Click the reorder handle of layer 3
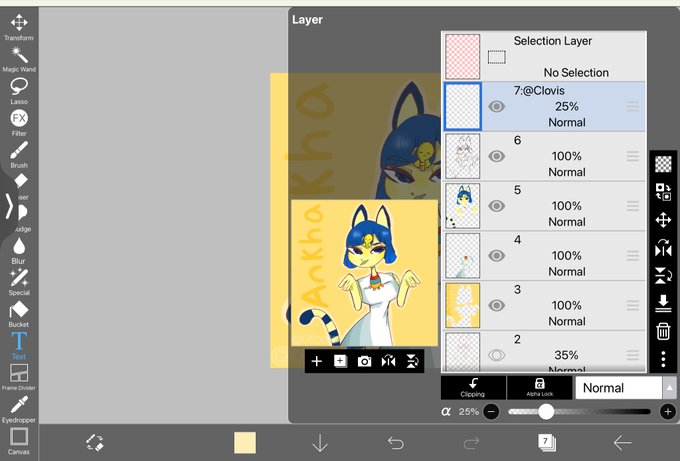This screenshot has height=461, width=680. 633,305
